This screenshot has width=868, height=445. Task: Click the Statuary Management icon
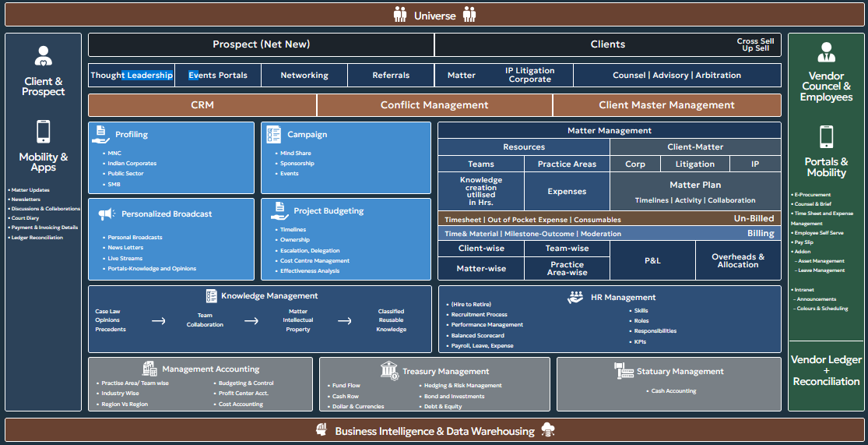[x=624, y=371]
